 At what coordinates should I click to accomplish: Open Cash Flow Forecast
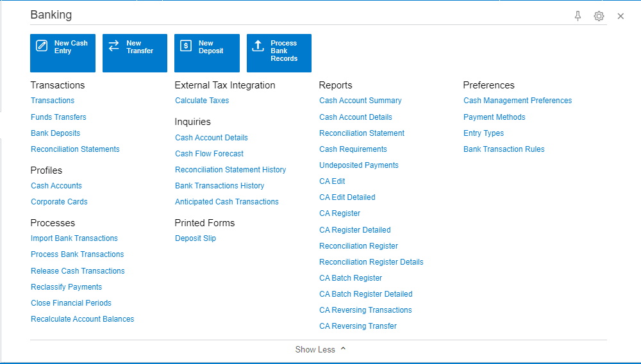210,154
